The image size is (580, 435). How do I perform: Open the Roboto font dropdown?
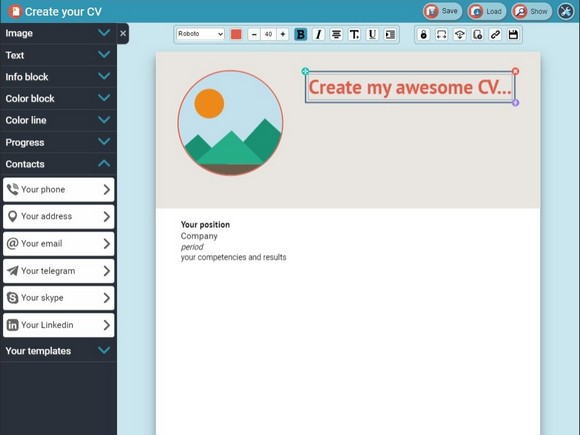coord(200,34)
